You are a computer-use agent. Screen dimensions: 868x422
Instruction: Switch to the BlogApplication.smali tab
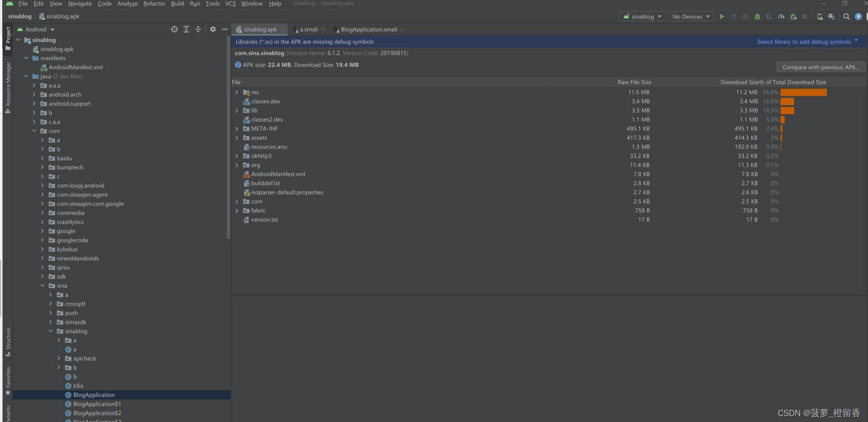pos(369,29)
